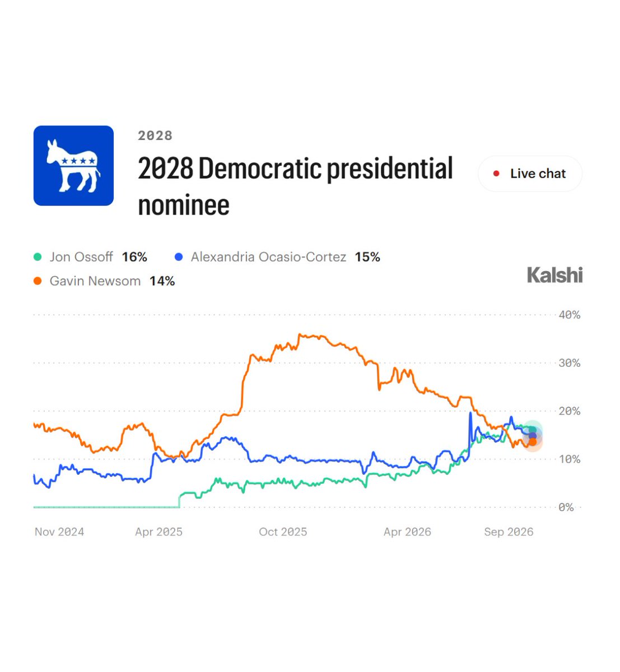The image size is (620, 672).
Task: Click the Alexandria Ocasio-Cortez legend label
Action: 268,257
